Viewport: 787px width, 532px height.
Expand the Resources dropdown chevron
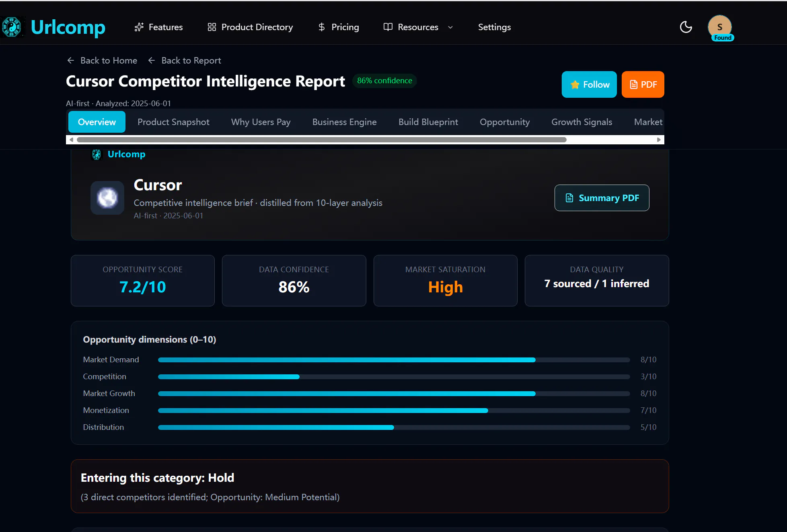tap(450, 27)
